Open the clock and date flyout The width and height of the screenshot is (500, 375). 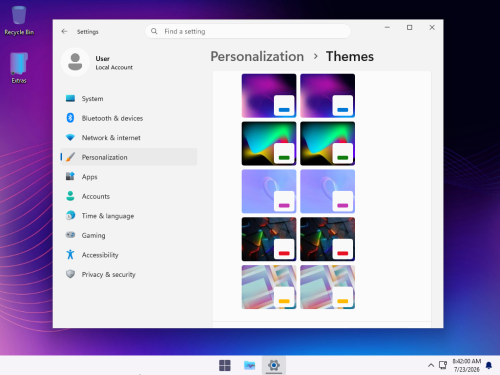point(467,365)
